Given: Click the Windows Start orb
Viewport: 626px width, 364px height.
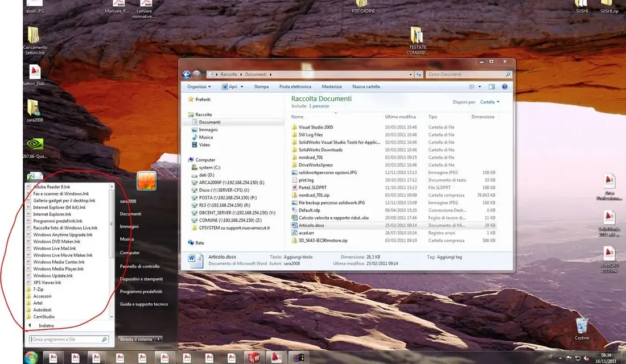Looking at the screenshot, I should tap(31, 358).
